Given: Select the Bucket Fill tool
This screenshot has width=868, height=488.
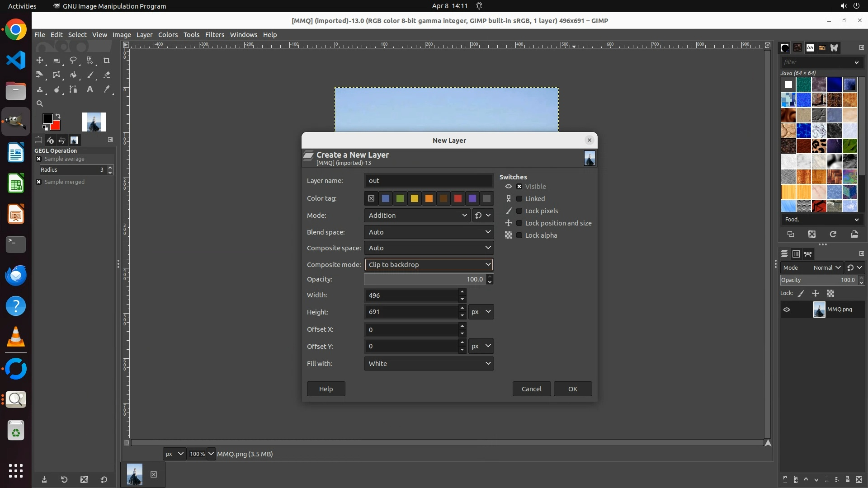Looking at the screenshot, I should click(x=73, y=75).
